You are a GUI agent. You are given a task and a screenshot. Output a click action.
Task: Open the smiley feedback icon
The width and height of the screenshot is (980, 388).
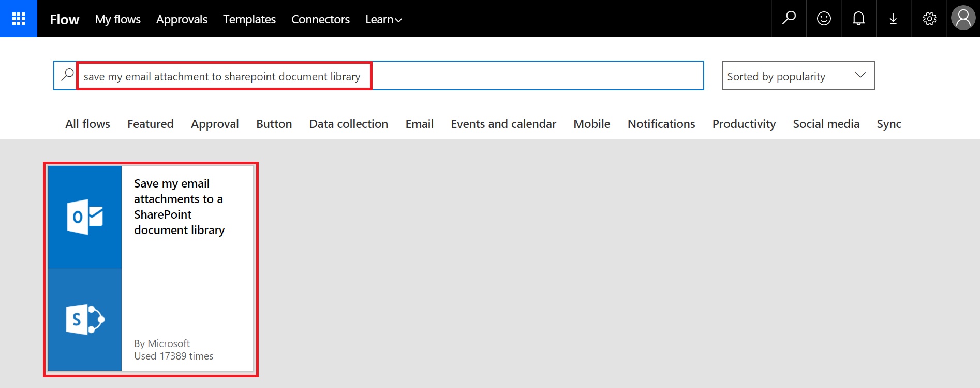(824, 19)
